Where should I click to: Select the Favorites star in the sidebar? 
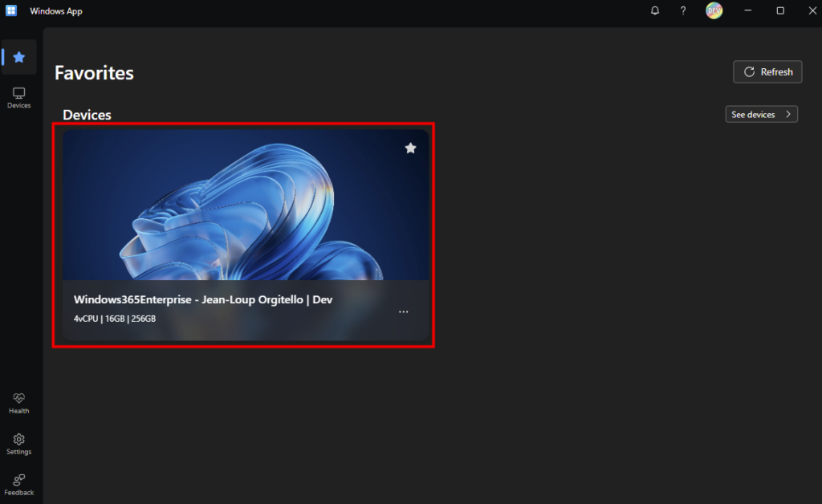pyautogui.click(x=19, y=57)
